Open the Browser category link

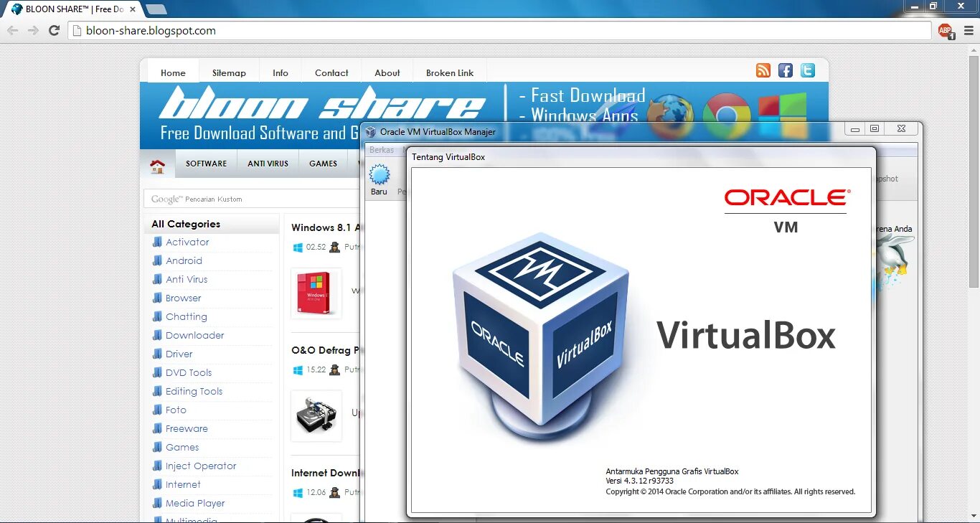(183, 298)
